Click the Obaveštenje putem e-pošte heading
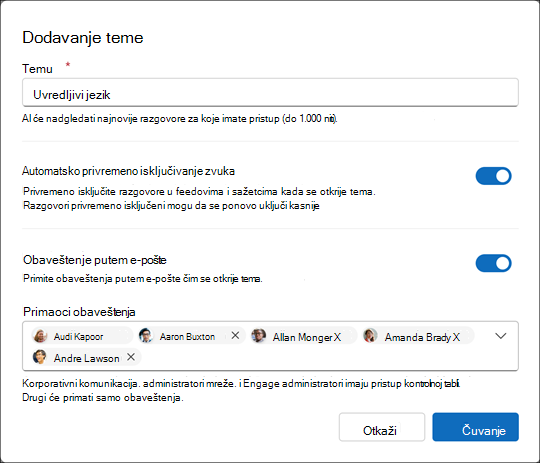Screen dimensions: 540x463 (x=95, y=260)
